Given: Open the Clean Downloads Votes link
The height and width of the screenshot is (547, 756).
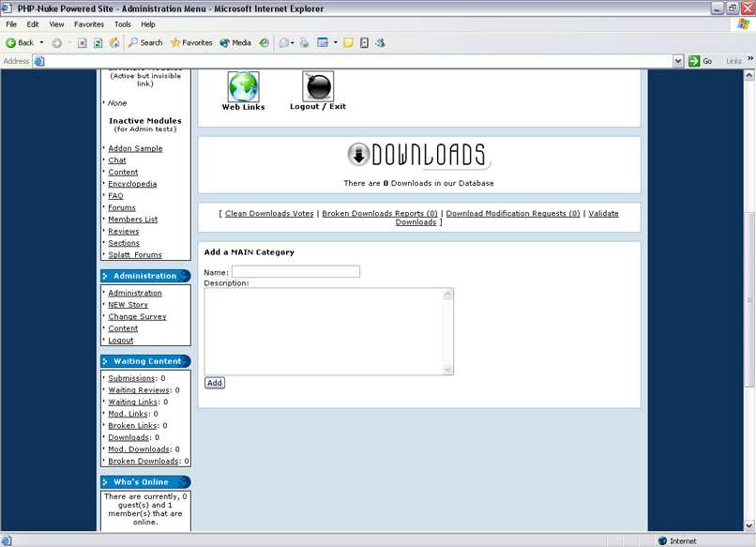Looking at the screenshot, I should 269,214.
